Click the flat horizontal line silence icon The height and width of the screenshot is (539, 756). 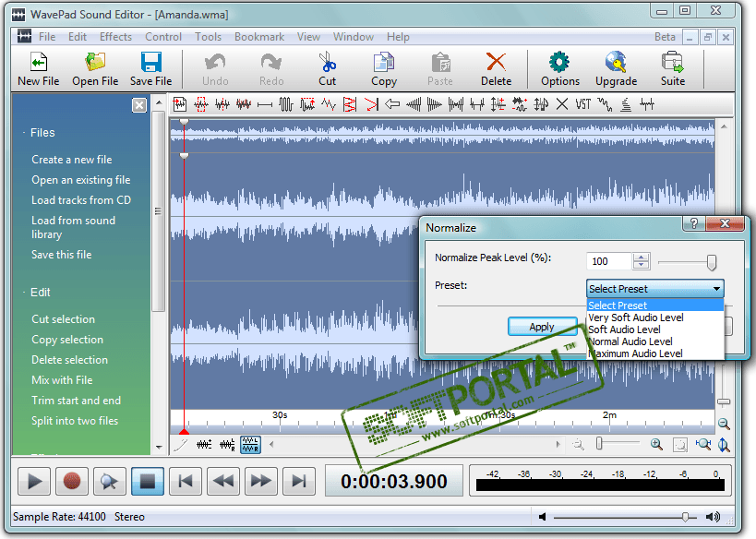tap(265, 104)
